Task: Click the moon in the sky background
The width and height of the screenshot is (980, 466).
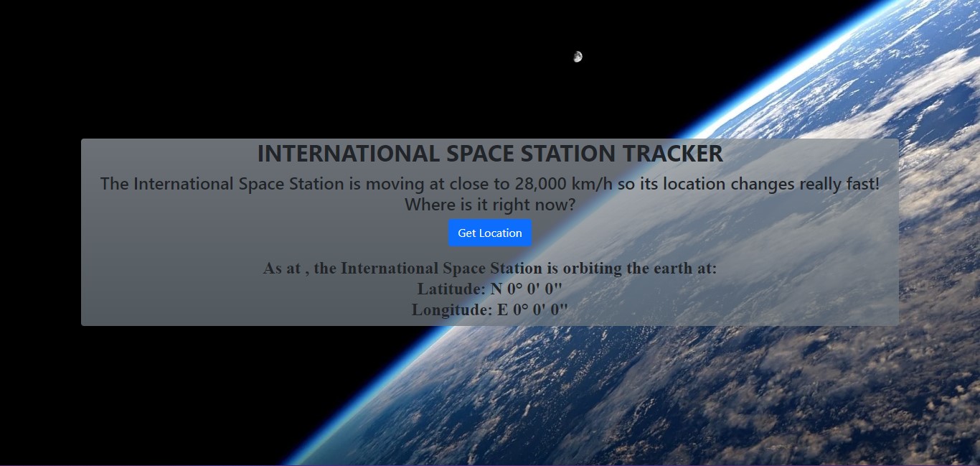Action: point(578,56)
